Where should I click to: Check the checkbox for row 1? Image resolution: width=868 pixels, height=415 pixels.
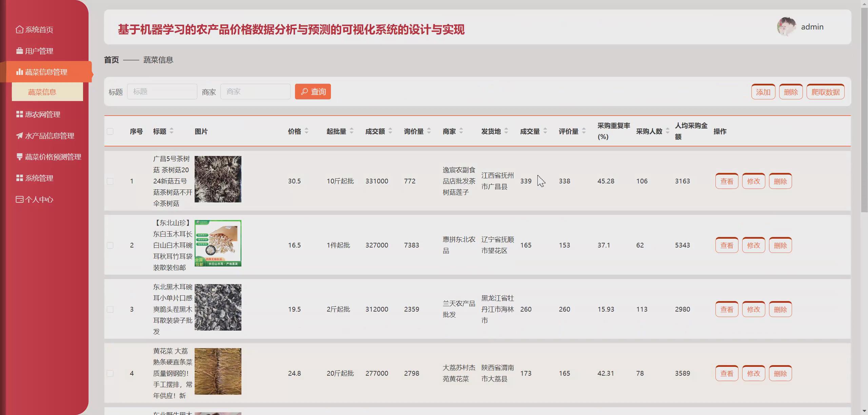(110, 181)
